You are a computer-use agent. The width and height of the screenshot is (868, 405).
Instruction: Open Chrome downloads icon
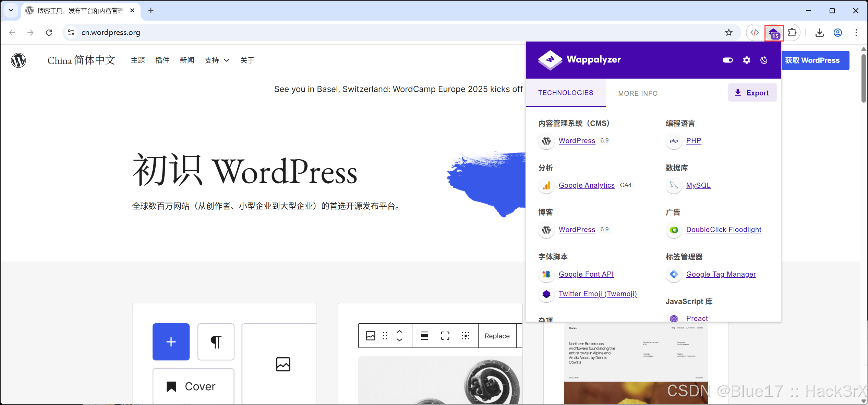[x=819, y=33]
